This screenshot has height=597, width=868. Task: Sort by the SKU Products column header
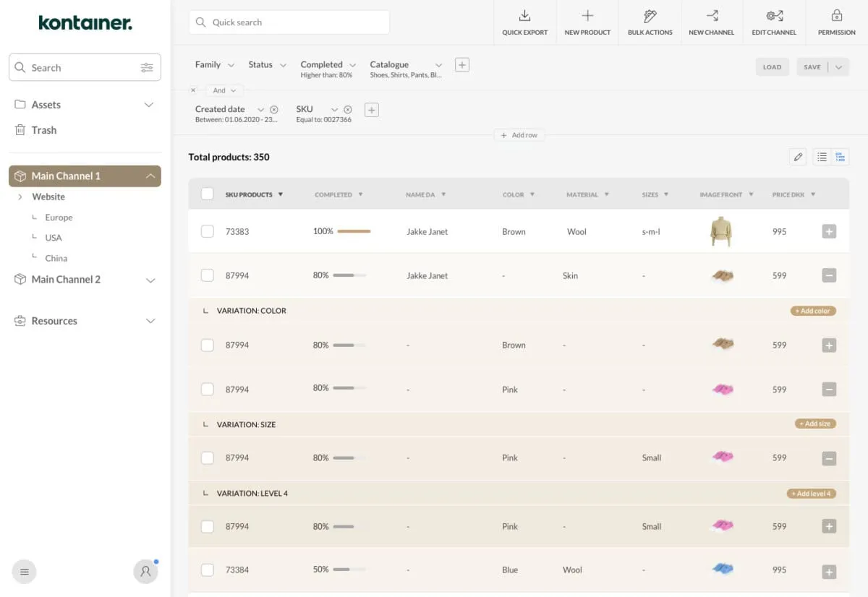254,194
